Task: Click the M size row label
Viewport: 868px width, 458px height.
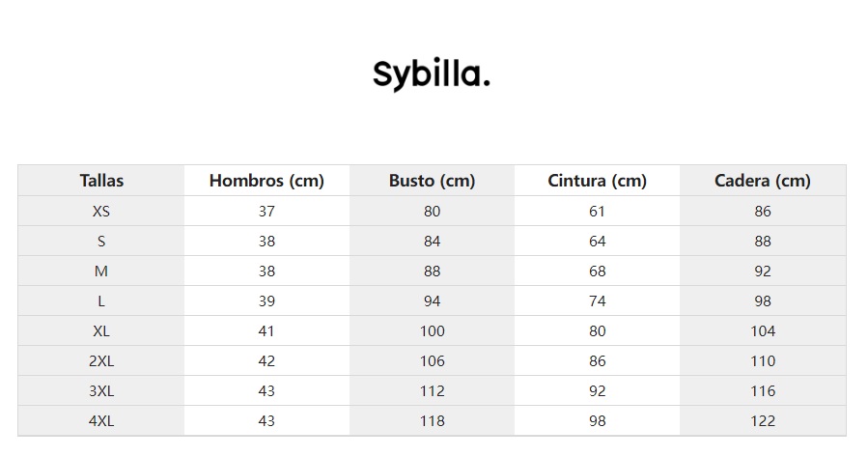Action: tap(101, 271)
